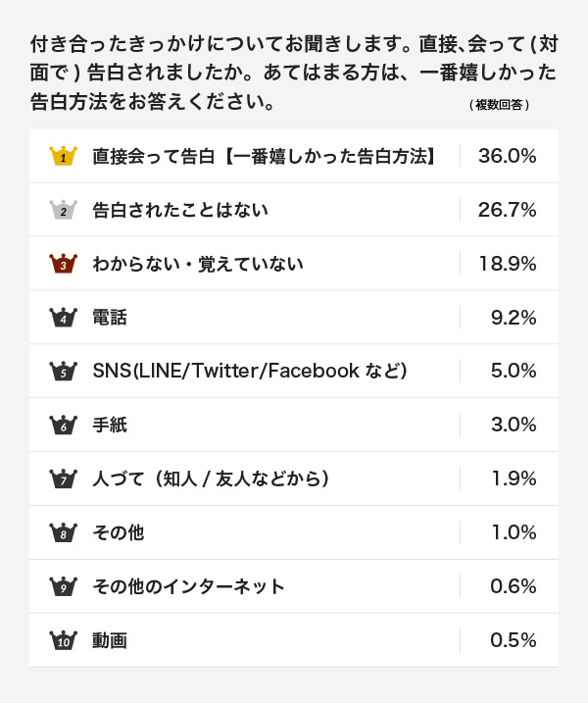Click the rank 9 crown icon
The image size is (588, 703).
tap(63, 586)
